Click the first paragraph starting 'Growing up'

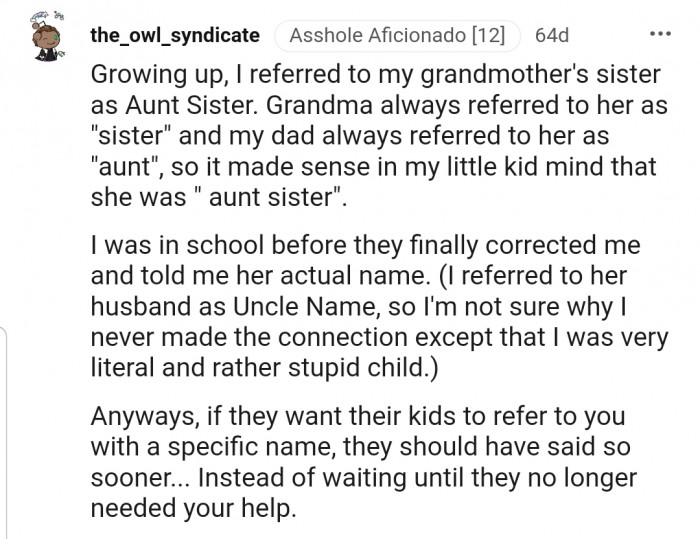coord(379,135)
